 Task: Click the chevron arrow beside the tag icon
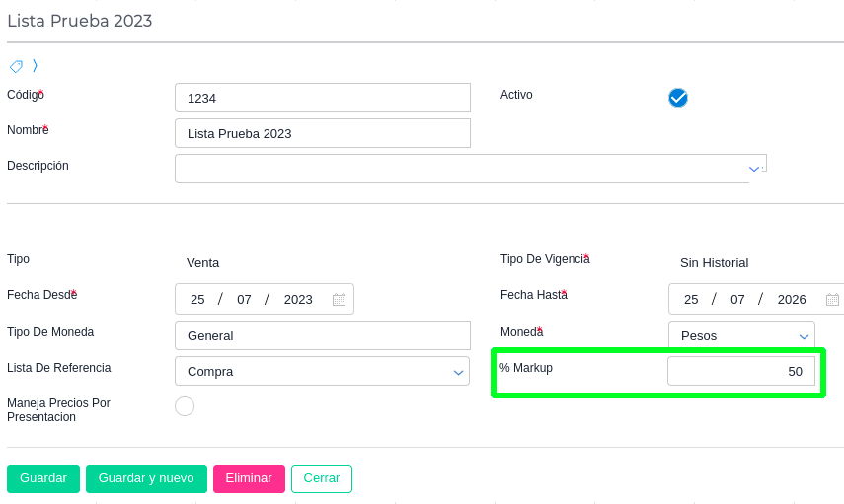tap(35, 66)
